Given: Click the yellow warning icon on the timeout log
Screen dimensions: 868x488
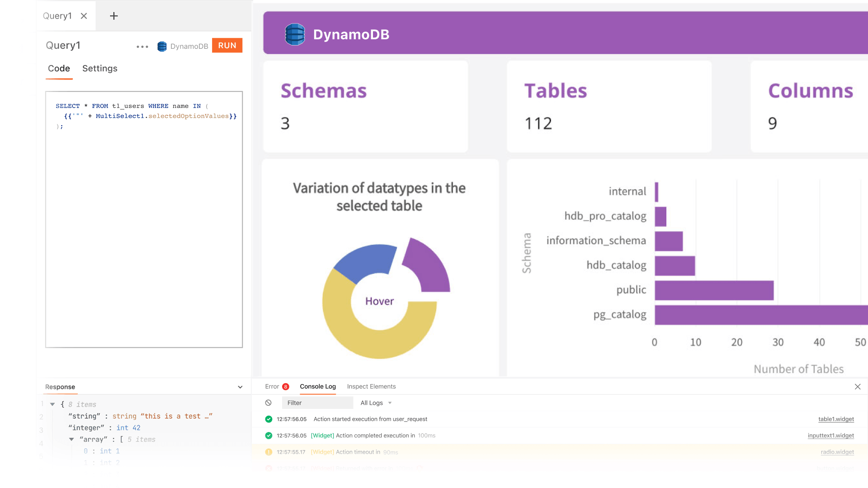Looking at the screenshot, I should (268, 452).
